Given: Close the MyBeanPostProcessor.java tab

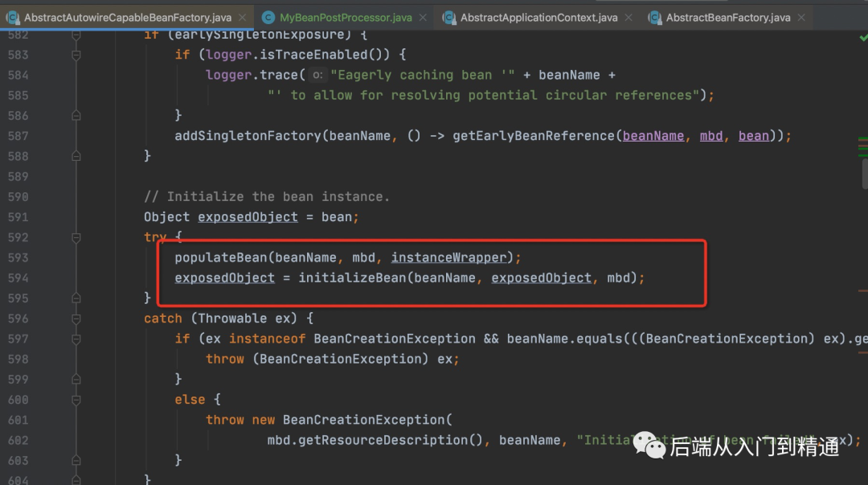Looking at the screenshot, I should tap(423, 18).
